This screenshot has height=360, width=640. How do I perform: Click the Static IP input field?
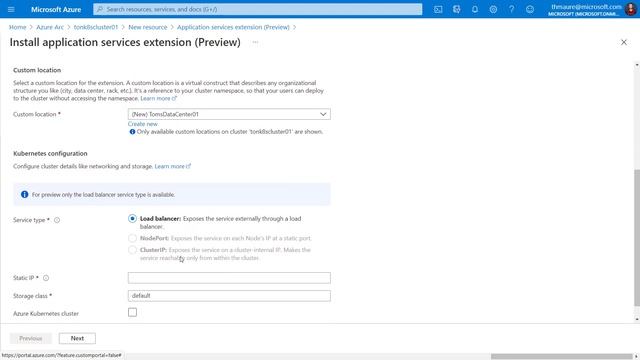pos(229,278)
